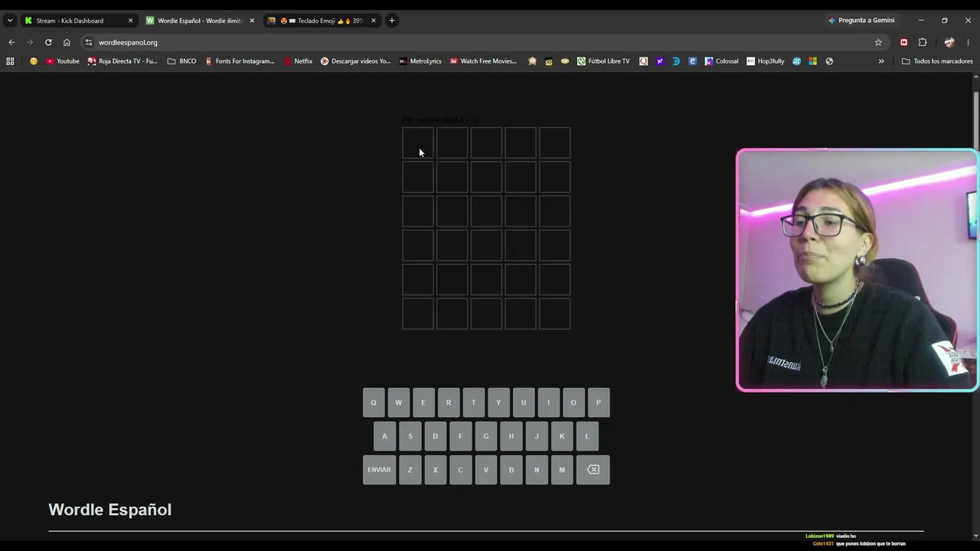
Task: Select the Wordle Español tab
Action: coord(201,21)
